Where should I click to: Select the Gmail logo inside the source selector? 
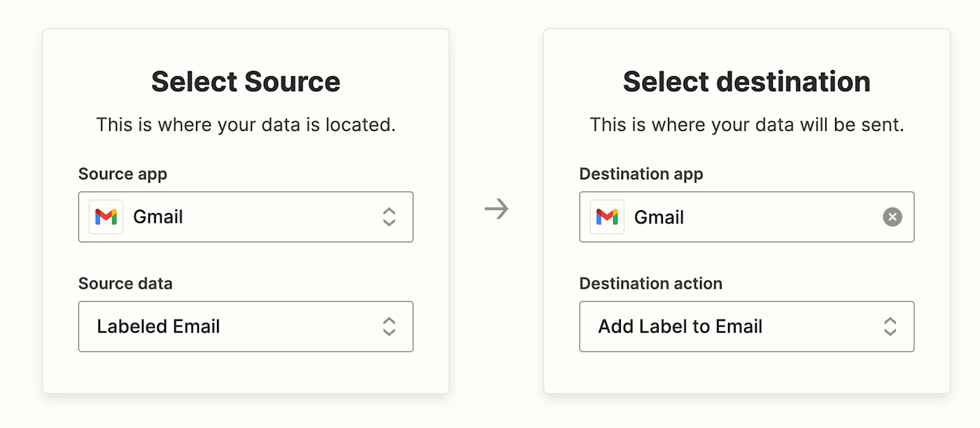click(x=105, y=216)
